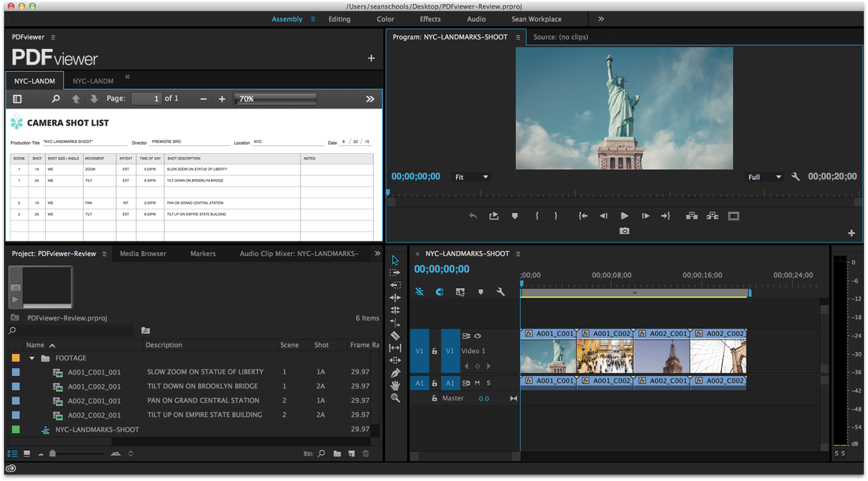
Task: Create a new bin in the Project panel
Action: (337, 453)
